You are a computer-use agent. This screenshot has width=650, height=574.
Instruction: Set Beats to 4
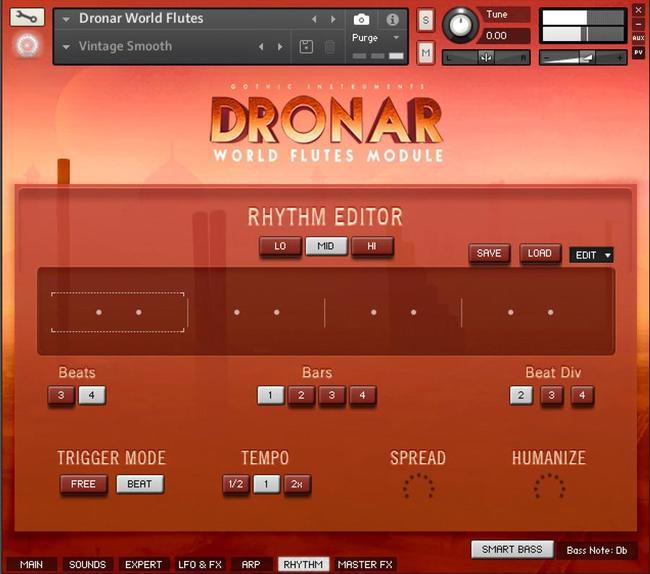[x=92, y=395]
